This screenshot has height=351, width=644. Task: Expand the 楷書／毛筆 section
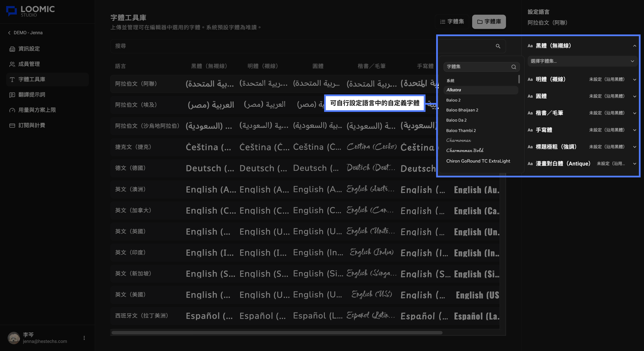point(634,113)
